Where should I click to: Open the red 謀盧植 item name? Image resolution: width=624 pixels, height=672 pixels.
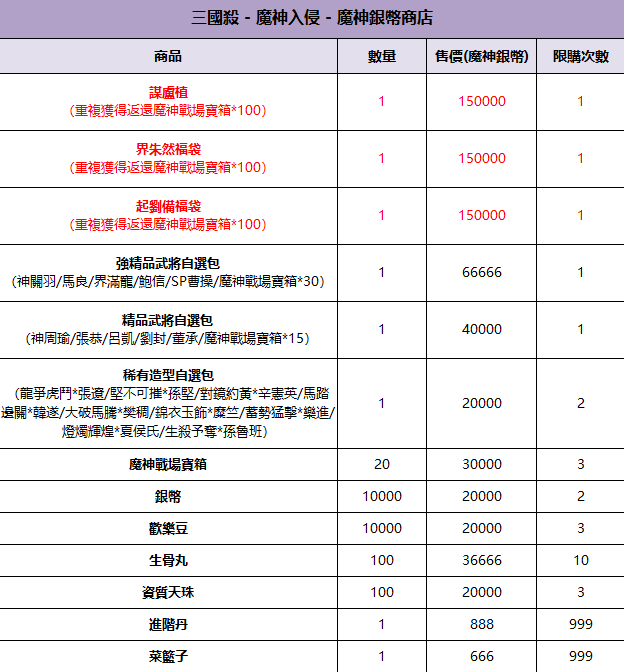click(168, 93)
